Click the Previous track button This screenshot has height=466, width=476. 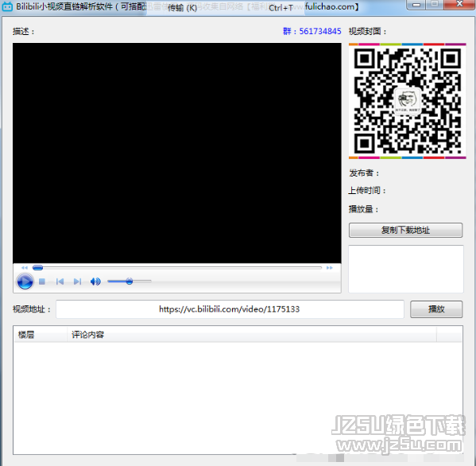60,282
